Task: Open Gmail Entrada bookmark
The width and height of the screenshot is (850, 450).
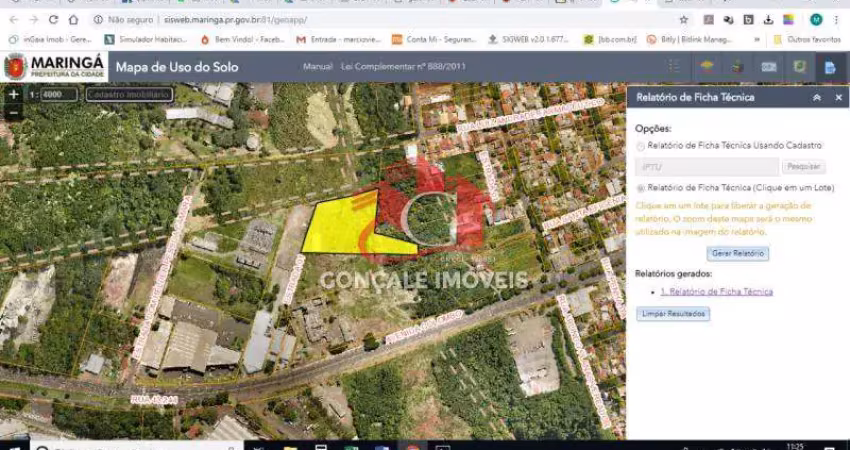Action: 339,40
